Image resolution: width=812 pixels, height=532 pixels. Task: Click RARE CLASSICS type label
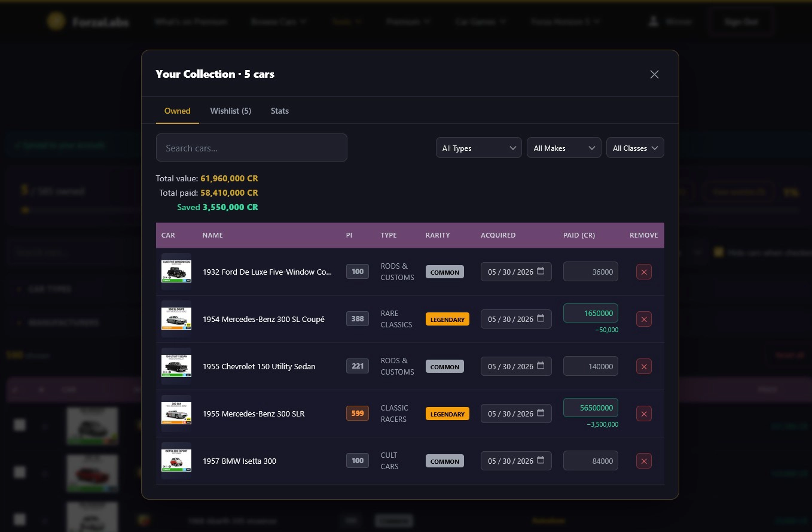[396, 319]
